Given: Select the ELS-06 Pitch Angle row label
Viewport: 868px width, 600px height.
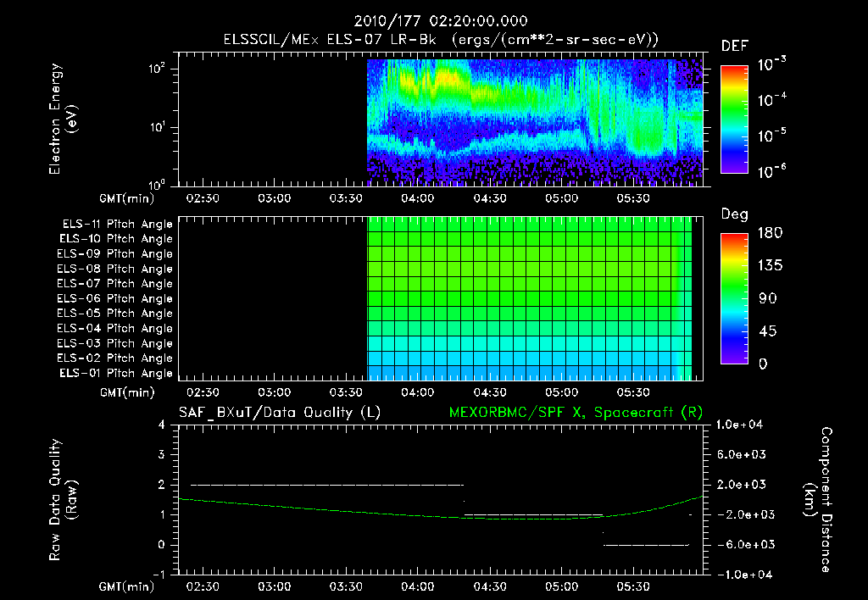Looking at the screenshot, I should click(114, 299).
